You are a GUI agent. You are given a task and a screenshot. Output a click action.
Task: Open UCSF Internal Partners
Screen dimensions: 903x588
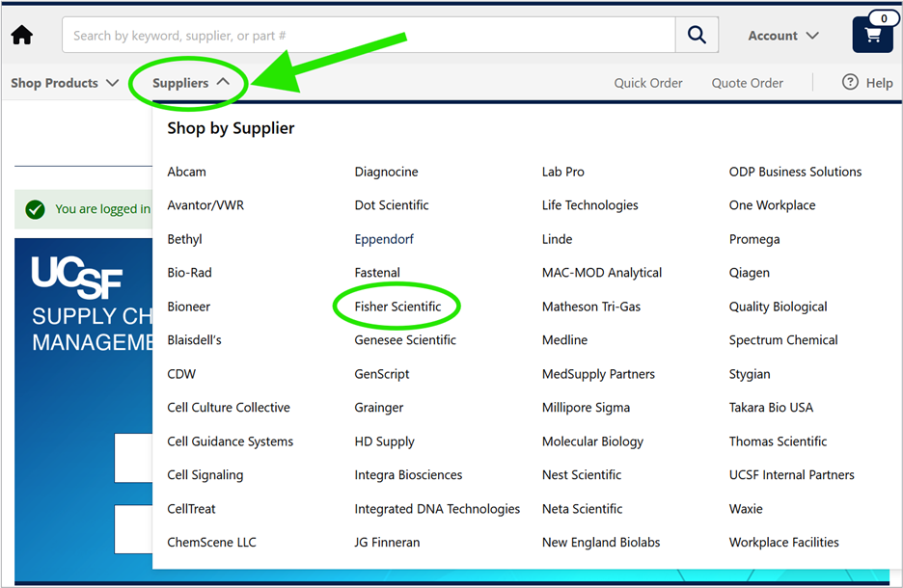(x=792, y=474)
